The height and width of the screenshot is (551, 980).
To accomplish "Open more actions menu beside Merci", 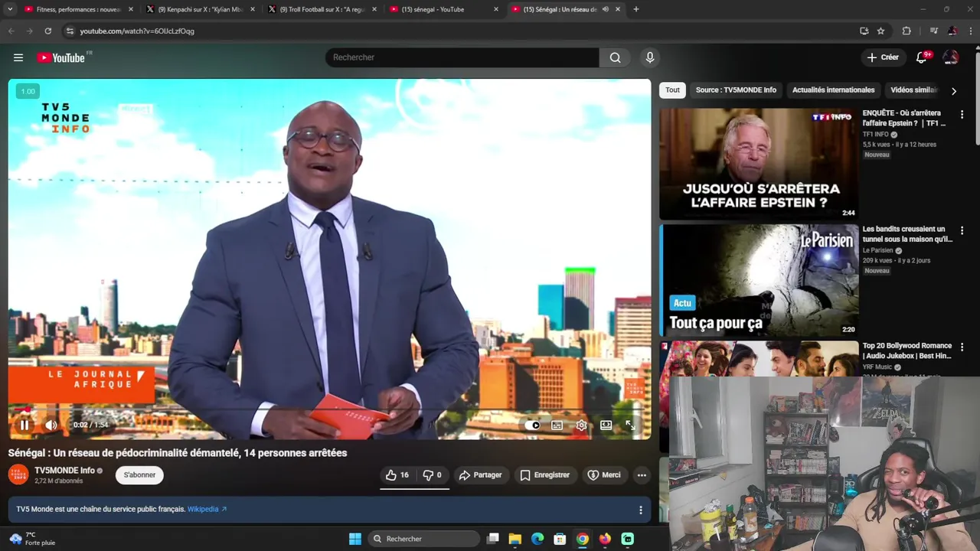I will (642, 475).
